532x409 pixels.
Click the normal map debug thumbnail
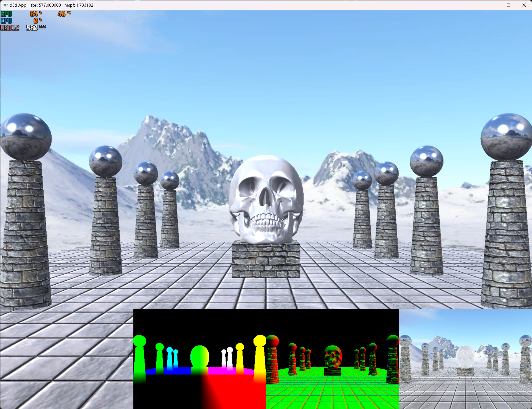tap(200, 359)
